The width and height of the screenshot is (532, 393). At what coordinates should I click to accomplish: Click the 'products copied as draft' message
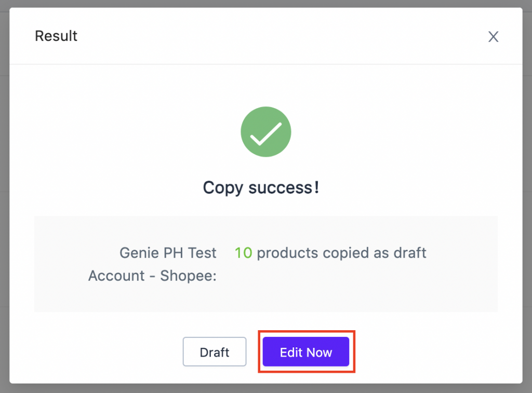tap(341, 253)
